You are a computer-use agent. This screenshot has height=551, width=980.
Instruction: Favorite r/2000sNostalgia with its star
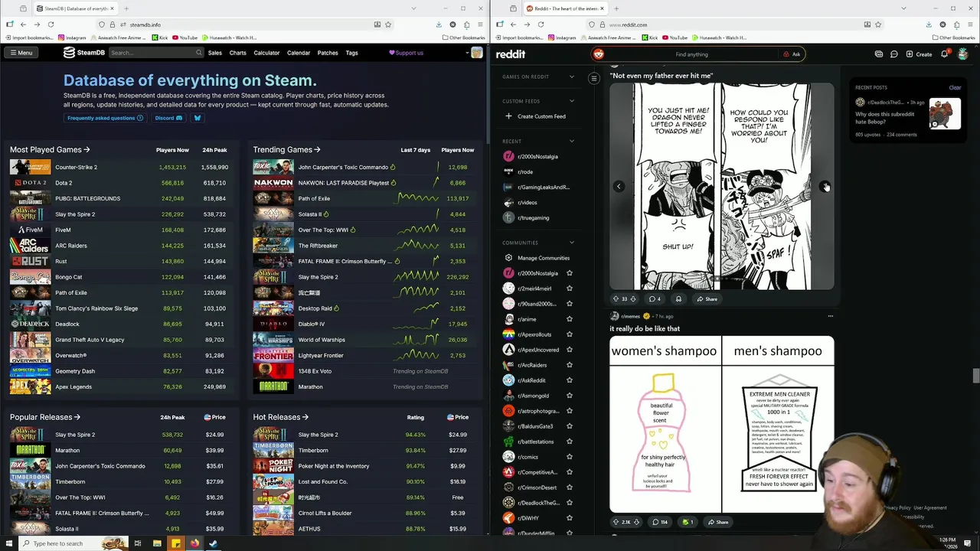[569, 273]
